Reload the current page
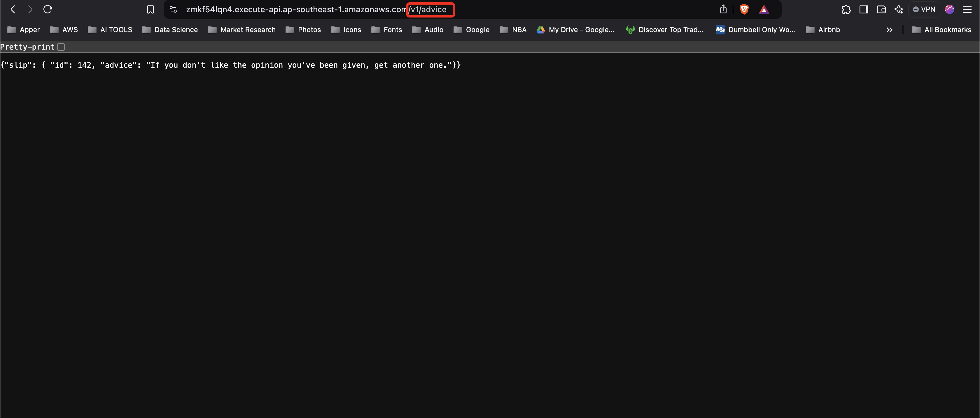 [x=48, y=10]
